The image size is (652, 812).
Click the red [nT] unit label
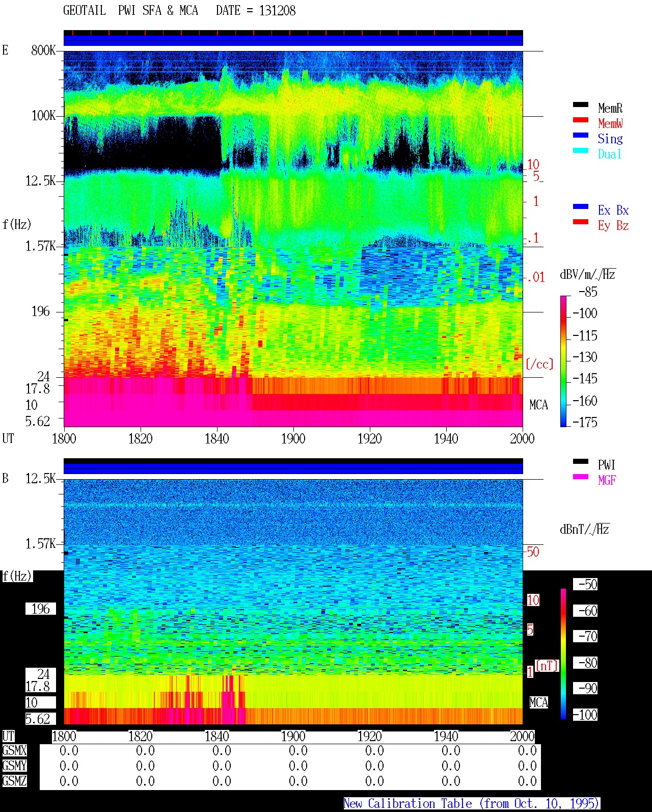pos(547,666)
